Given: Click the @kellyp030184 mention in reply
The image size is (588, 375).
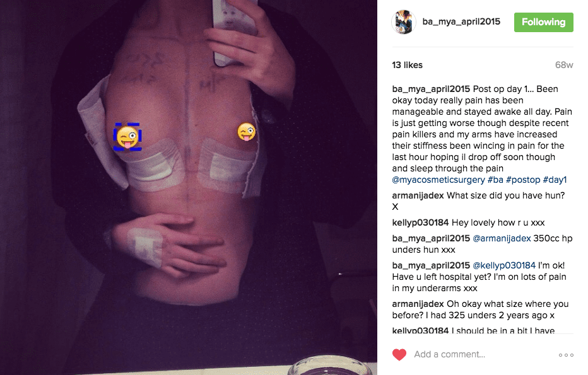Looking at the screenshot, I should click(x=504, y=265).
